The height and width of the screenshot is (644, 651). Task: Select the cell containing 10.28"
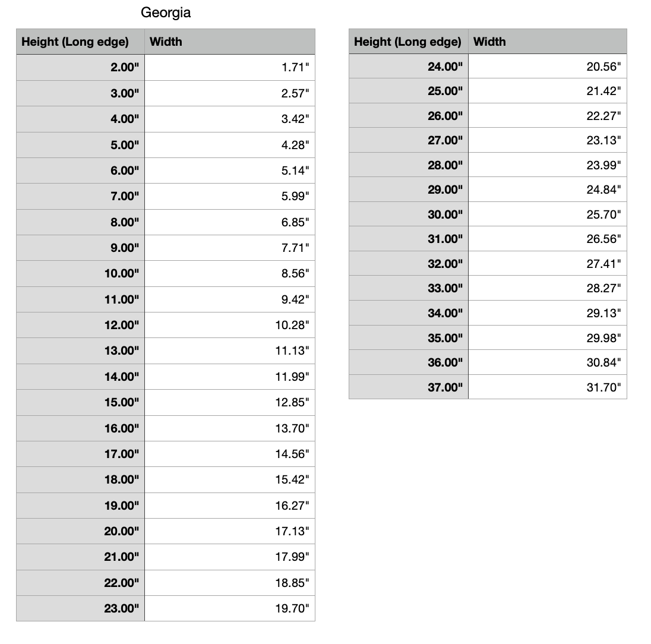tap(292, 326)
